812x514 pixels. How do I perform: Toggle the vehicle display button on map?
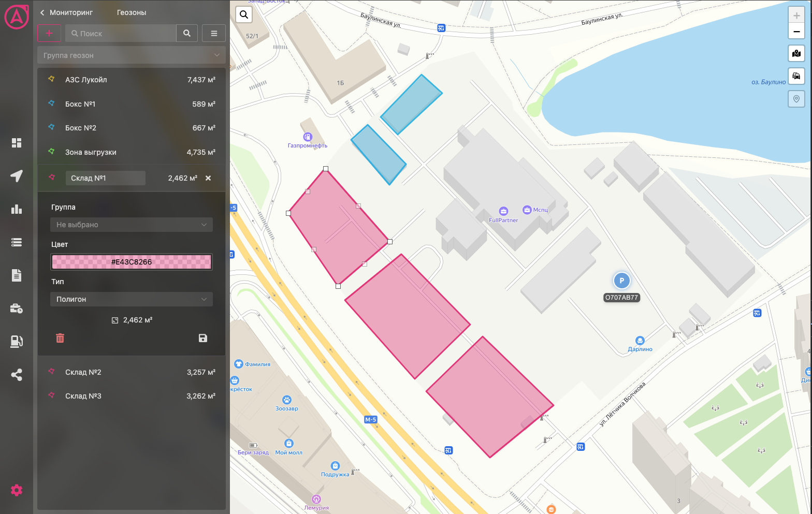pos(796,76)
